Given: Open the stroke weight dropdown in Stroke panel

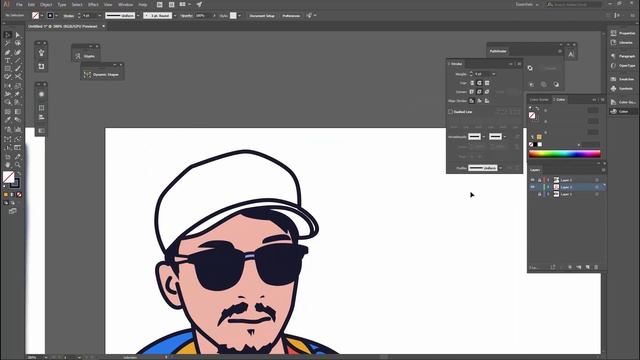Looking at the screenshot, I should [493, 74].
